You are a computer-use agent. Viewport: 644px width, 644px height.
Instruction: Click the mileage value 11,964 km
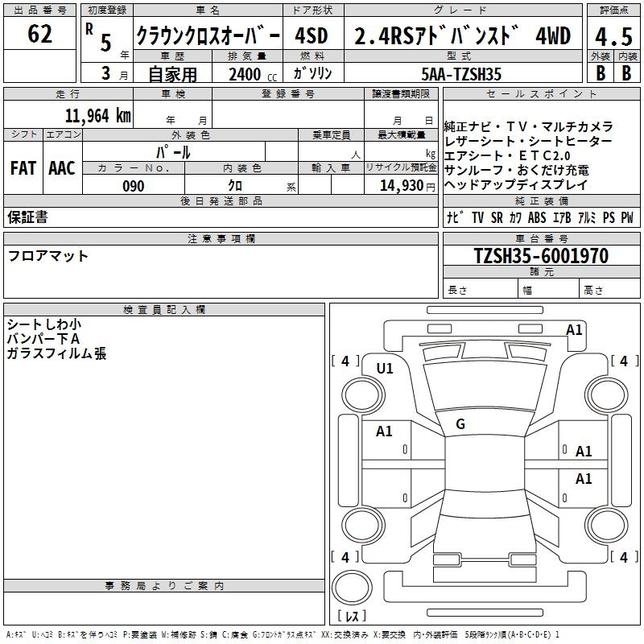coord(97,115)
